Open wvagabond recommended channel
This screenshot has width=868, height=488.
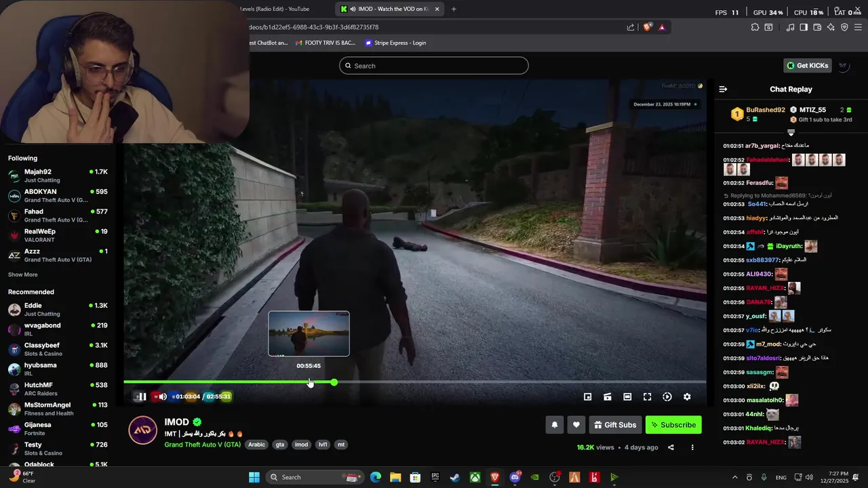pyautogui.click(x=58, y=329)
